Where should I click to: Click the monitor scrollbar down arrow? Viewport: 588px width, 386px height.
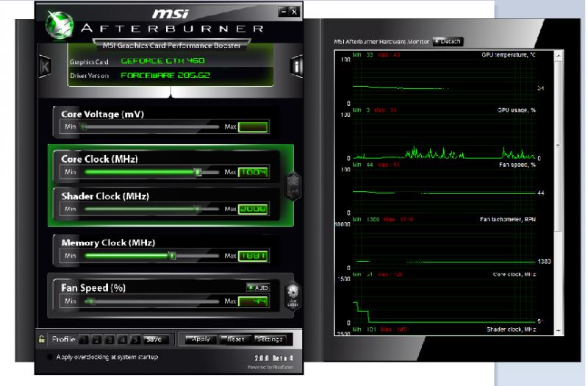(x=559, y=331)
